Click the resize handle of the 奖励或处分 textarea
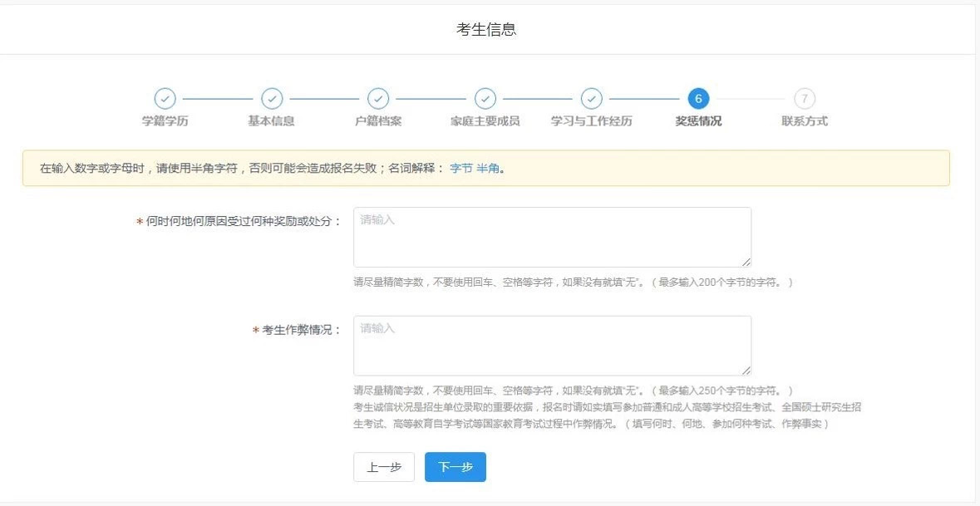The image size is (980, 506). click(746, 262)
